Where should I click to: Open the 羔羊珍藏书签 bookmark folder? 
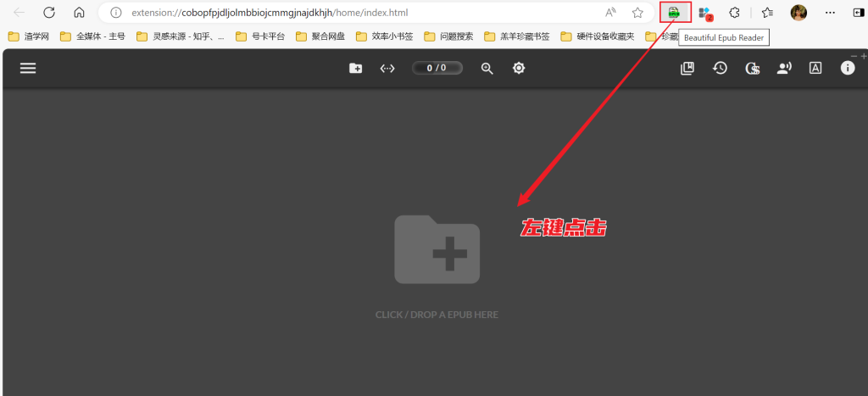pos(517,36)
